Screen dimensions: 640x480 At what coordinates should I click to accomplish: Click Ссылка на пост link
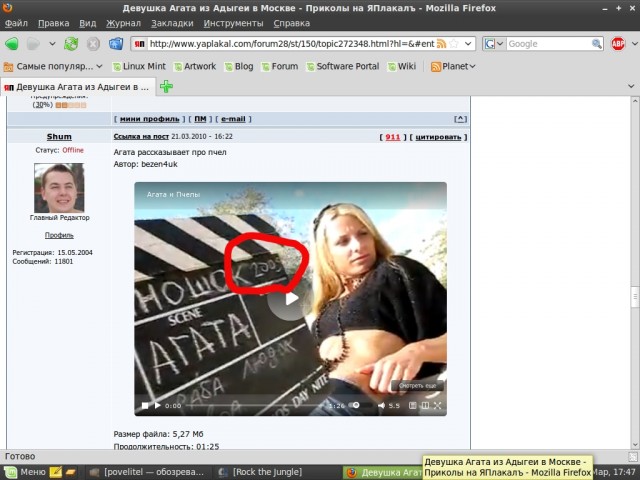point(141,136)
